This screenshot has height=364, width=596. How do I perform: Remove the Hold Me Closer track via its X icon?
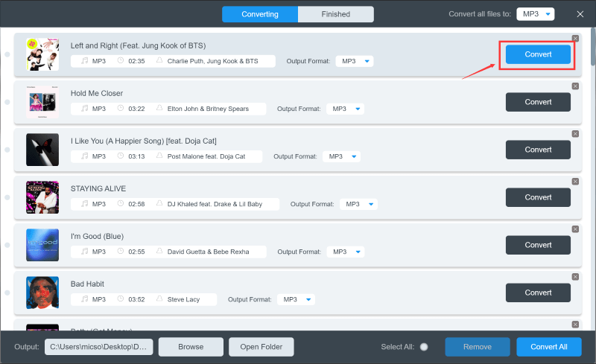coord(575,86)
